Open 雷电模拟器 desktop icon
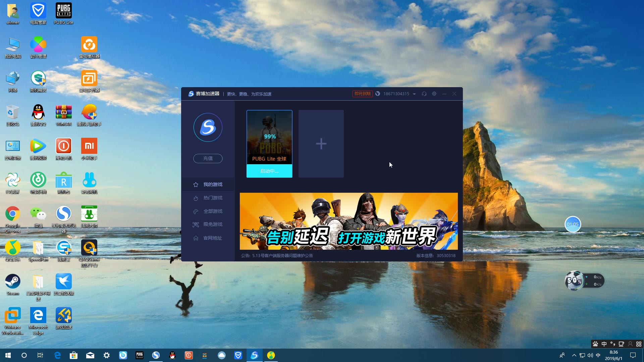This screenshot has width=644, height=362. click(89, 48)
